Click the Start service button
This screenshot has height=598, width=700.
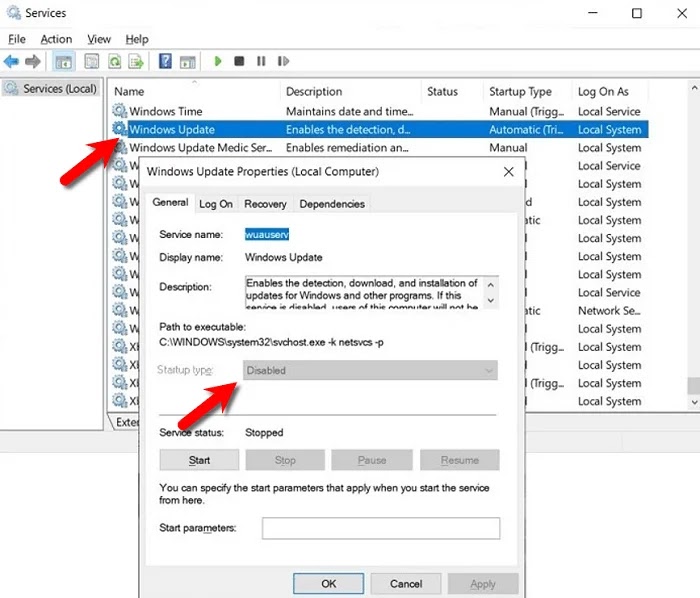[199, 460]
